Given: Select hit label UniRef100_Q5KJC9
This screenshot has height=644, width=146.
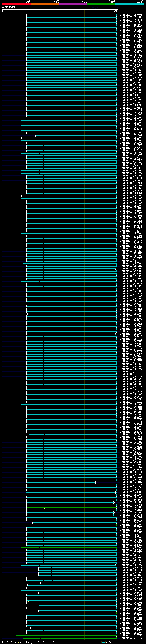Looking at the screenshot, I should pyautogui.click(x=131, y=148).
